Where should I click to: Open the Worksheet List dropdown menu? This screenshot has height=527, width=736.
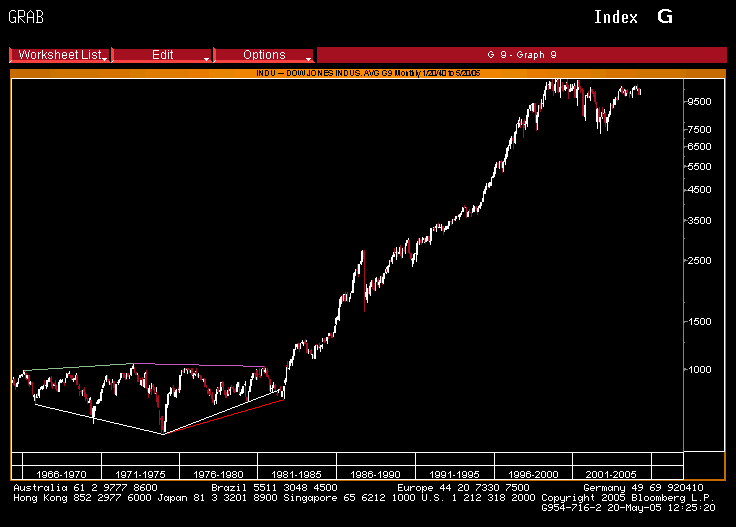click(61, 55)
